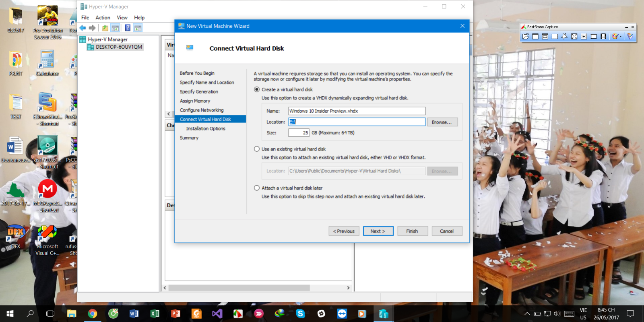Open Skype from the taskbar
The height and width of the screenshot is (322, 644).
(300, 314)
